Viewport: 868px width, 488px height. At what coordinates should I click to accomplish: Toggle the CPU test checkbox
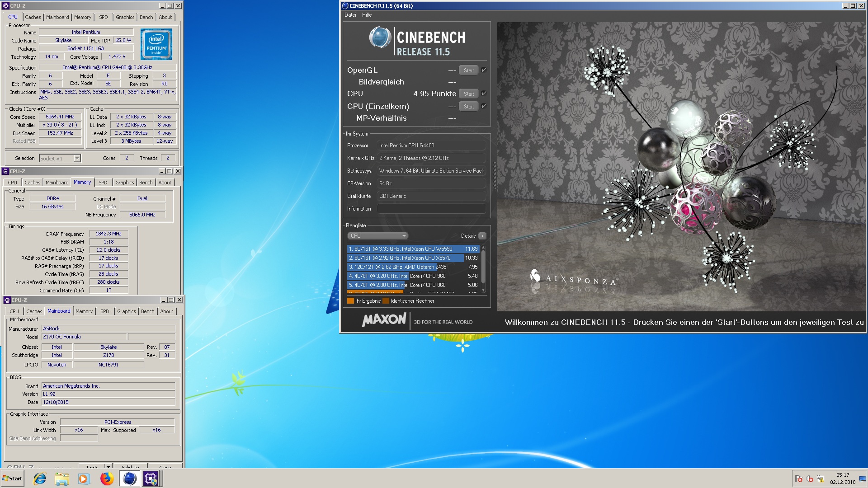(x=484, y=93)
